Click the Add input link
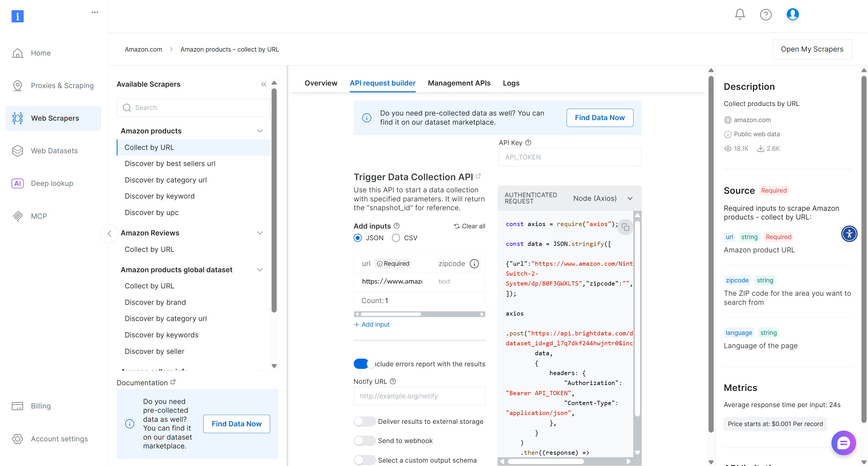This screenshot has height=466, width=868. click(x=372, y=324)
